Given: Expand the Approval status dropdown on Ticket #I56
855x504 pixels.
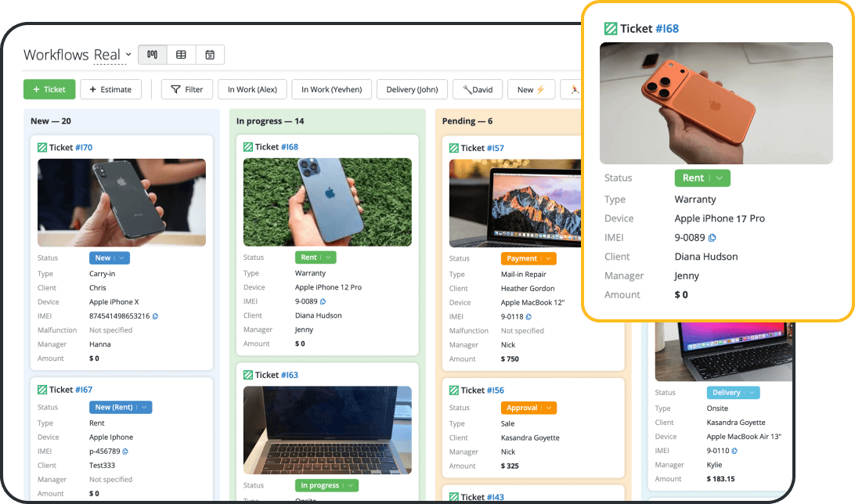Looking at the screenshot, I should pos(550,408).
